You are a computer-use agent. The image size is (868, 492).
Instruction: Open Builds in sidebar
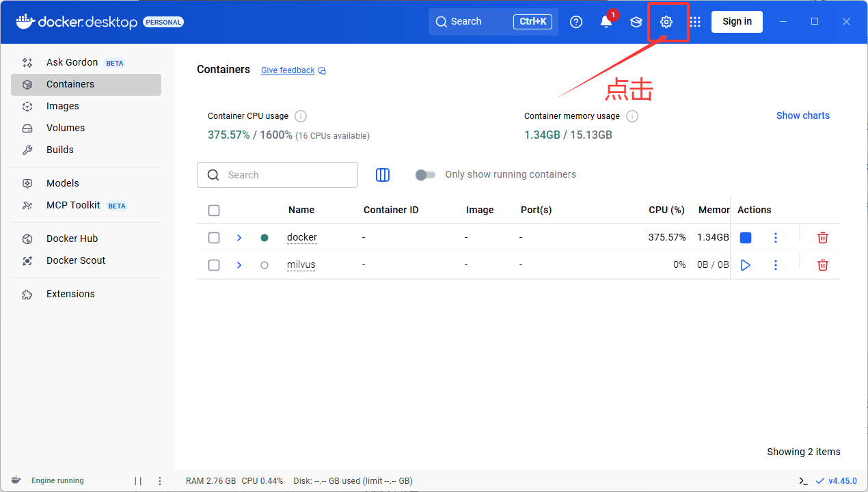click(x=86, y=150)
